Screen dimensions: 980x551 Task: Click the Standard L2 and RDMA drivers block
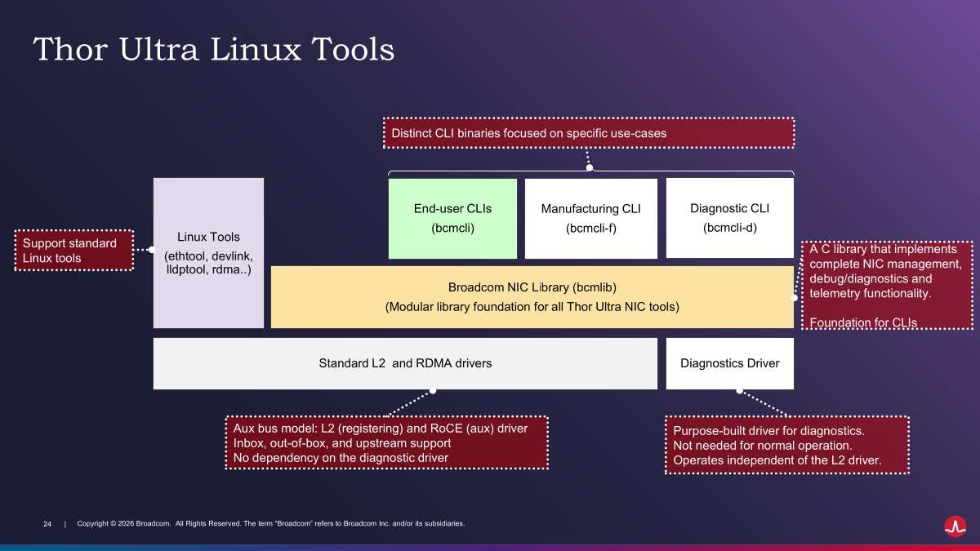(x=405, y=363)
